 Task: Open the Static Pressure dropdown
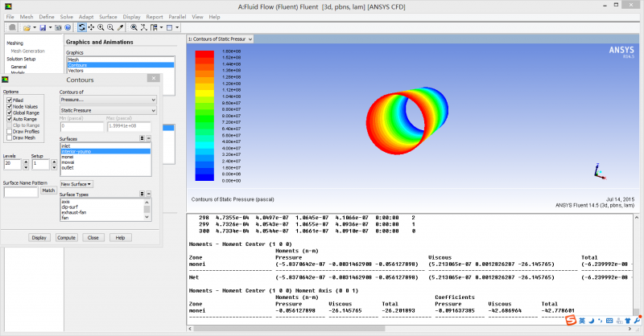[x=108, y=109]
